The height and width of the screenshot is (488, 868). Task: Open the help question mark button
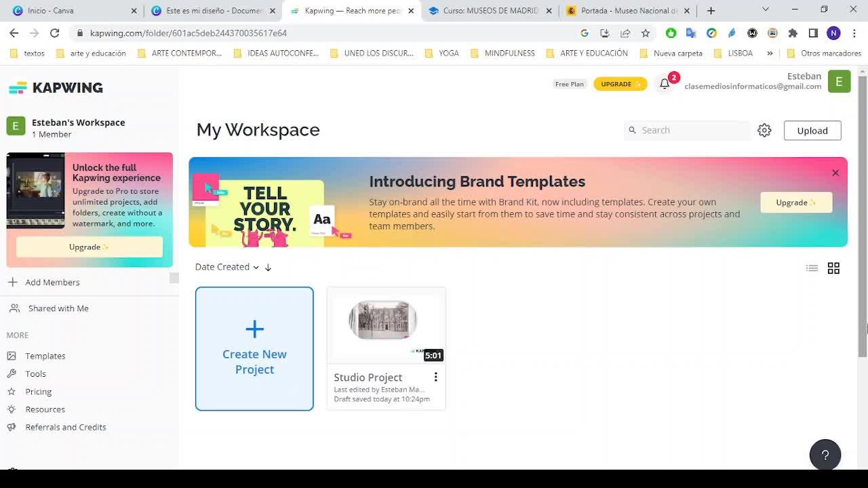(825, 455)
